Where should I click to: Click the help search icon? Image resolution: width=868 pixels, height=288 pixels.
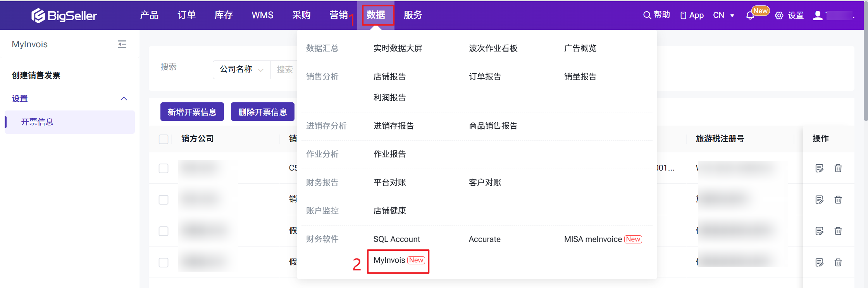[x=647, y=15]
